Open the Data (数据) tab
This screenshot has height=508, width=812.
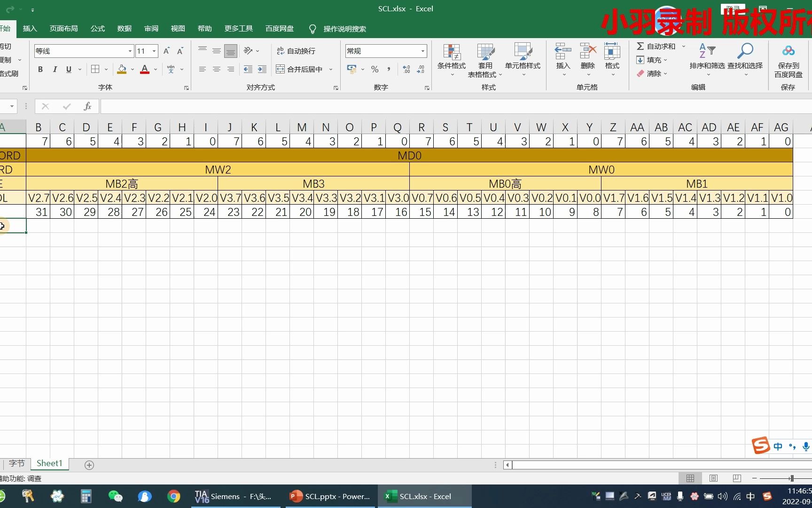124,29
